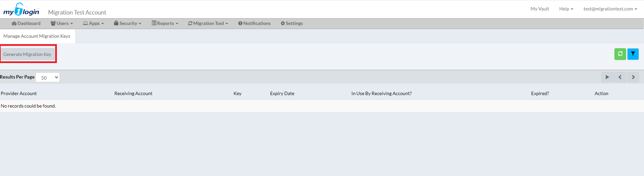The image size is (644, 176).
Task: Open the test@migrationtest.com account menu
Action: point(610,9)
